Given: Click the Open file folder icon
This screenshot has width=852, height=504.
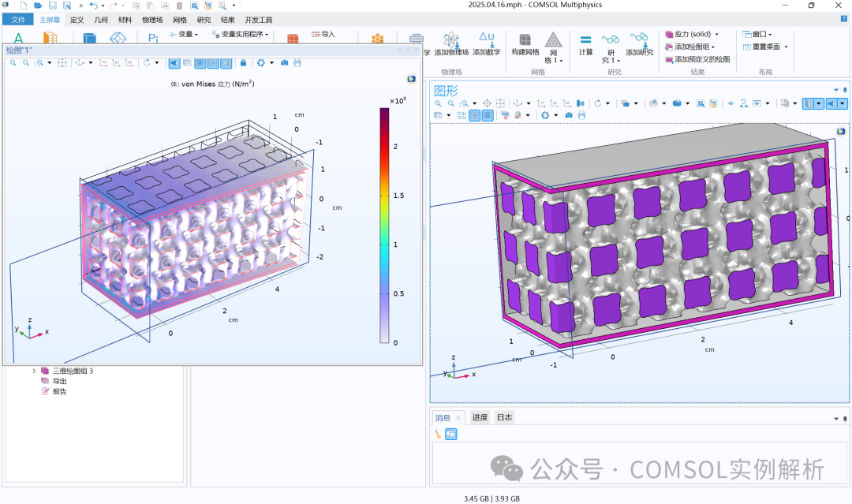Looking at the screenshot, I should 38,6.
